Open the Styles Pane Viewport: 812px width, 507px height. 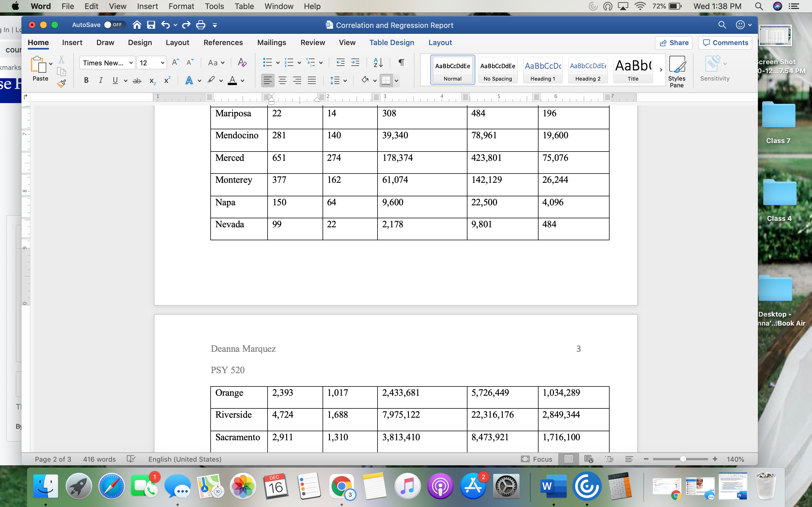(676, 72)
